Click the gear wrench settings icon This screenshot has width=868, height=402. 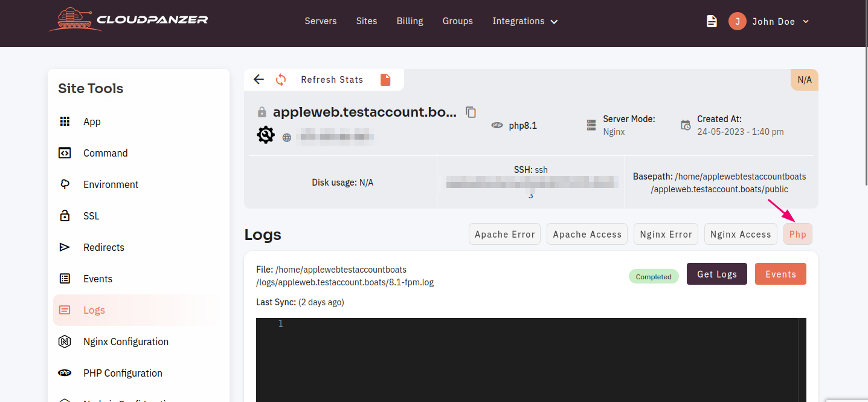click(x=266, y=134)
